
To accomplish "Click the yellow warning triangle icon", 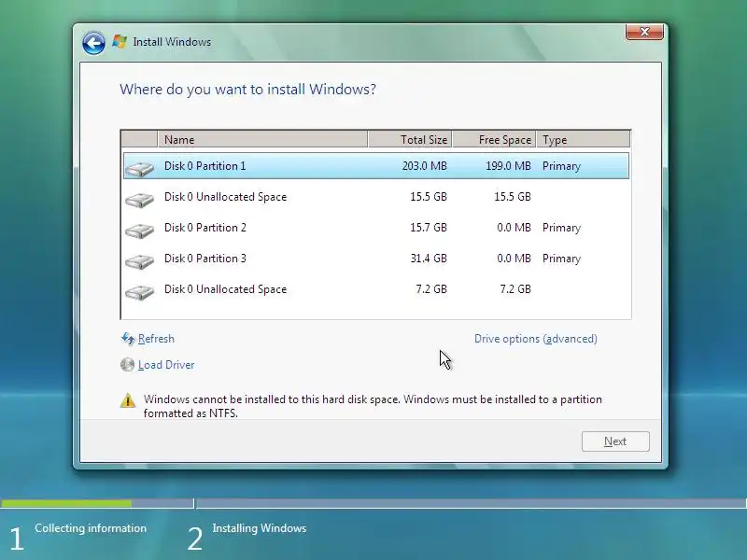I will 128,400.
